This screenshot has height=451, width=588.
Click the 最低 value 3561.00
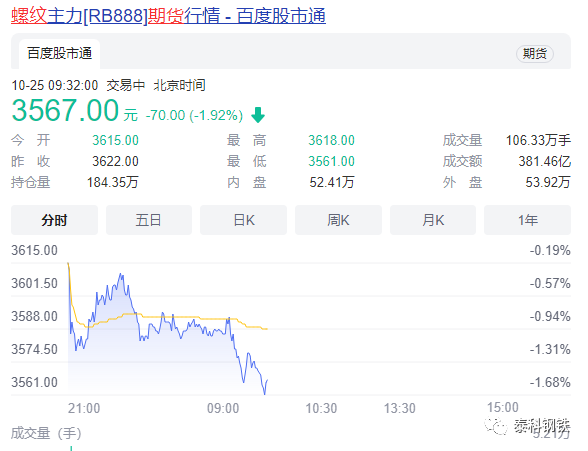332,161
